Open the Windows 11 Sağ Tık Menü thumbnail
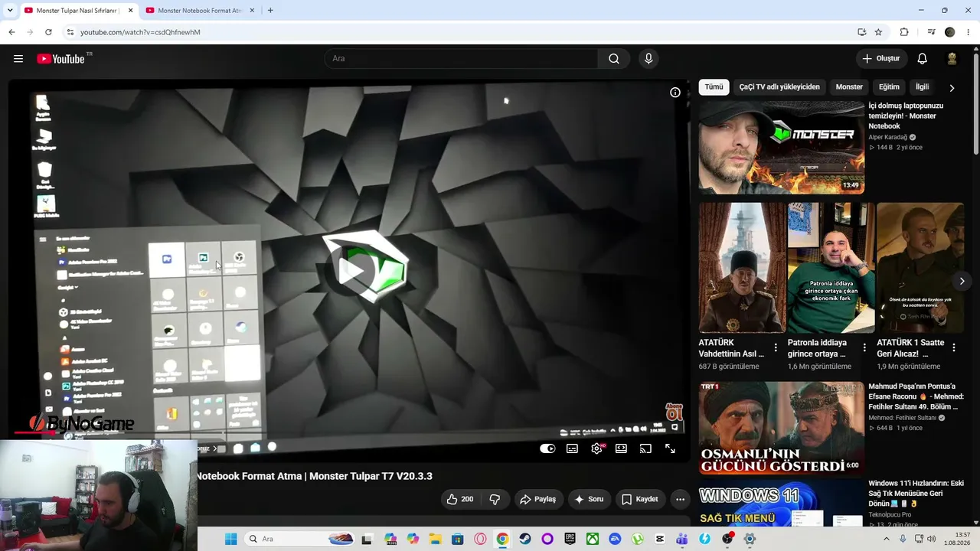The image size is (980, 551). (782, 503)
